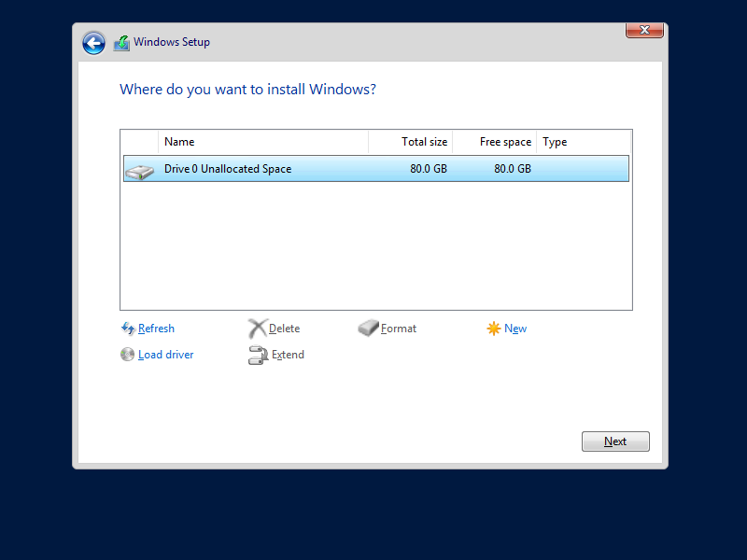Click the Type column header

(584, 142)
